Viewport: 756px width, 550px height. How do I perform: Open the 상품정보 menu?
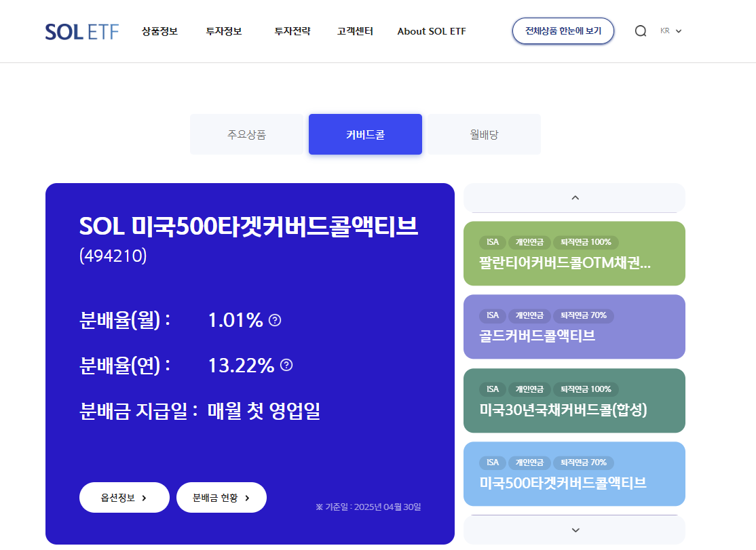click(x=159, y=31)
